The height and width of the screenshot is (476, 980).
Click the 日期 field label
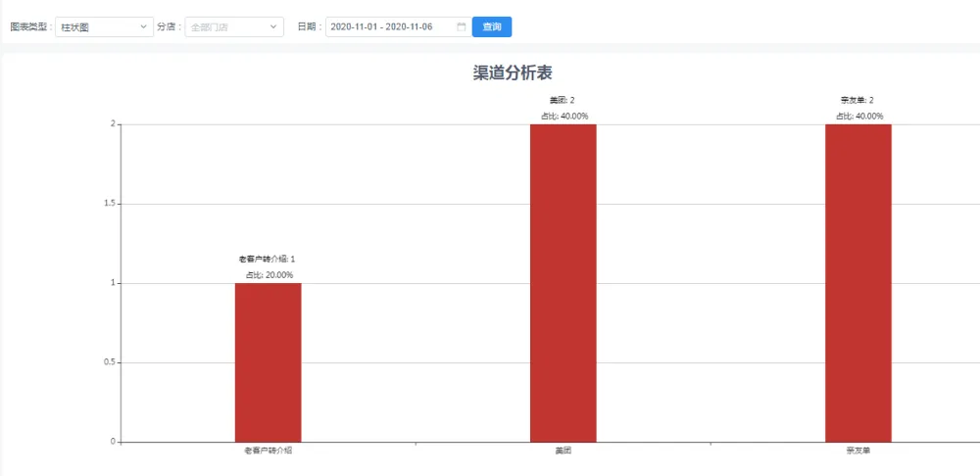(309, 27)
